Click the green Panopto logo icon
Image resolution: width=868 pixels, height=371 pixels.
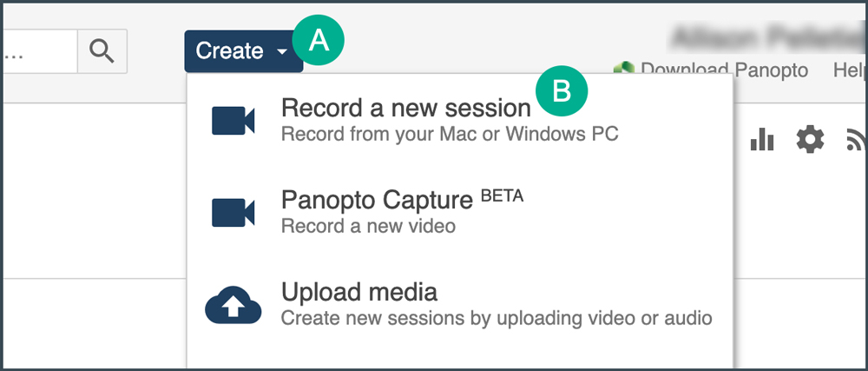point(621,69)
